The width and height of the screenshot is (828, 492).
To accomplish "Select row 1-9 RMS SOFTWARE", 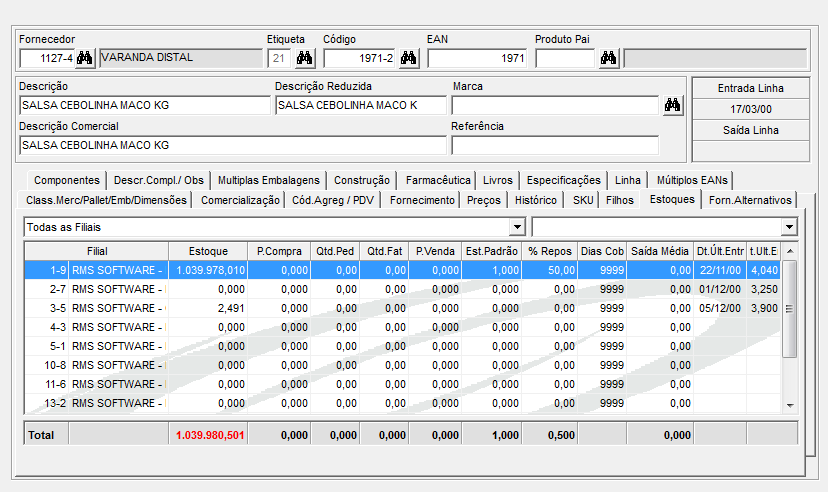I will [x=402, y=270].
